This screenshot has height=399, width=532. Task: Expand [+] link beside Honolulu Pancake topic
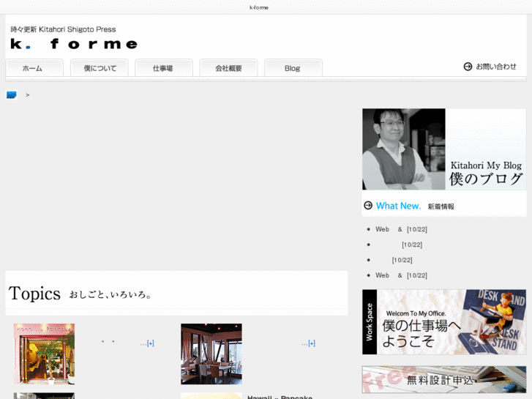[150, 343]
